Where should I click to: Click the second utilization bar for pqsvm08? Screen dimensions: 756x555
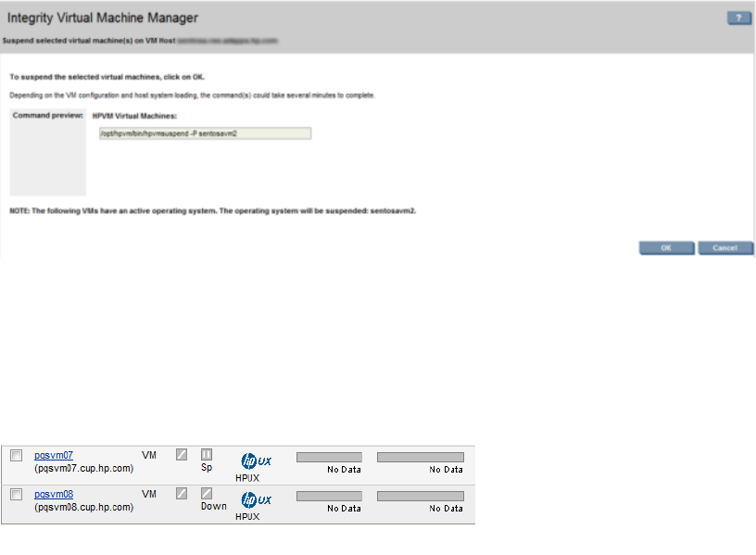(x=420, y=496)
